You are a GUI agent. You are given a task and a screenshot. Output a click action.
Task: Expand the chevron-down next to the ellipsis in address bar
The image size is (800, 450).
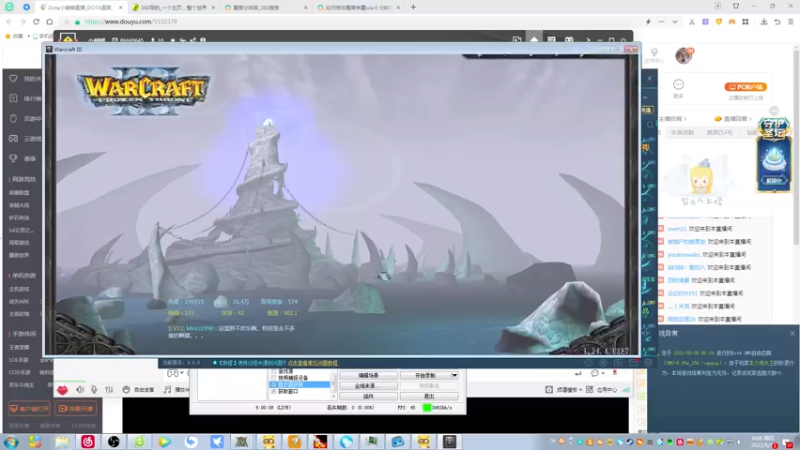(674, 22)
